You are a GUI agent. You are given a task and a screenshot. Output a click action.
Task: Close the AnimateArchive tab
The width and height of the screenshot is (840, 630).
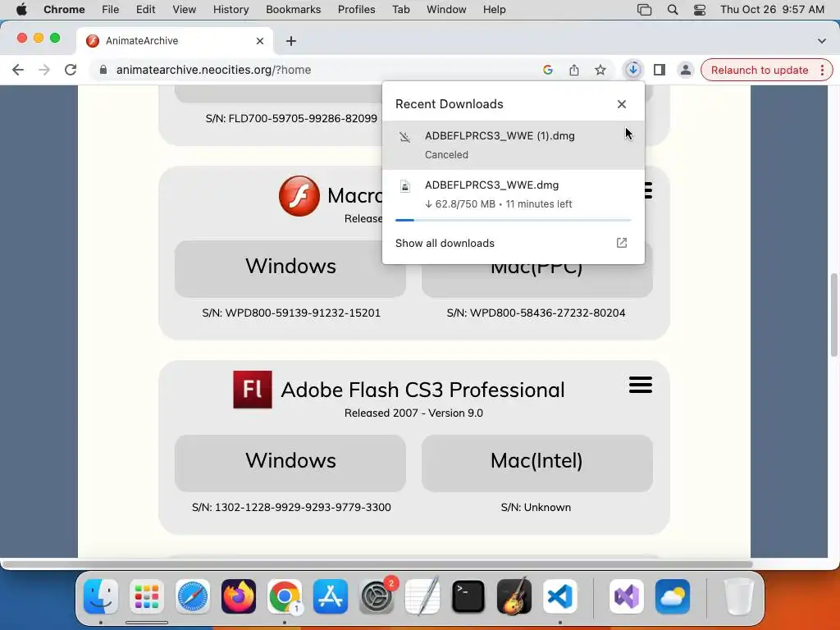point(260,41)
